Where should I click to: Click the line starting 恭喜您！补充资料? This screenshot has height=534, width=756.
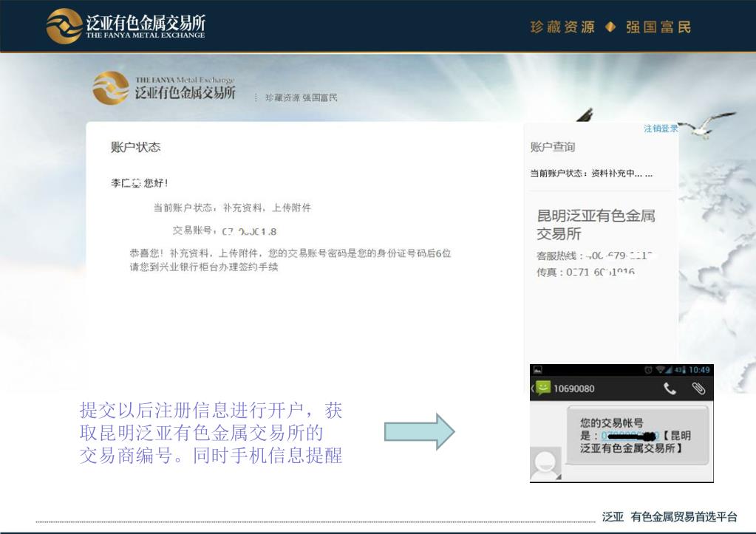tap(290, 253)
